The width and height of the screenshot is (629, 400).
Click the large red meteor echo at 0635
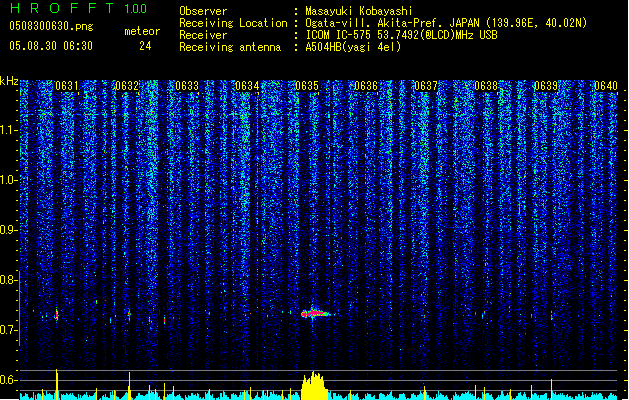(316, 313)
